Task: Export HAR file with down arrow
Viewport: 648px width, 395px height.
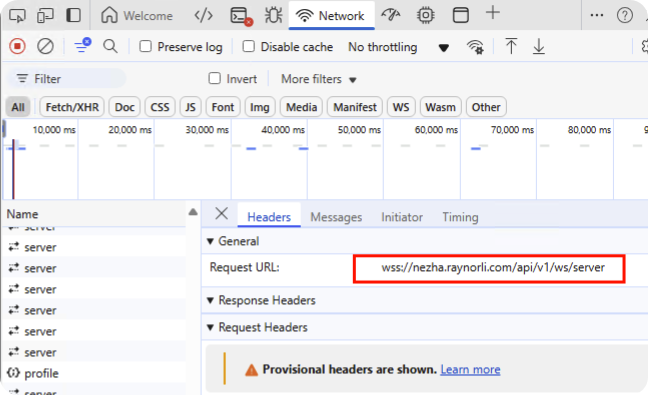Action: pos(538,46)
